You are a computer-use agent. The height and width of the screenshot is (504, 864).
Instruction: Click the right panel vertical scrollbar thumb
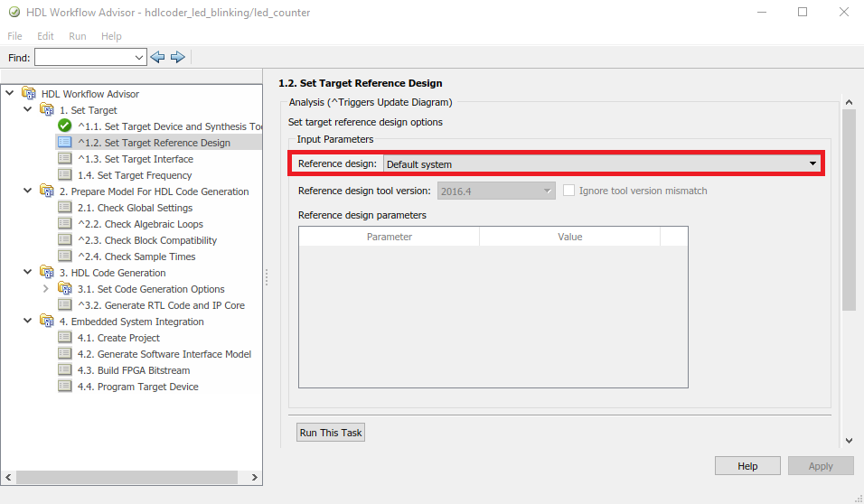(850, 210)
